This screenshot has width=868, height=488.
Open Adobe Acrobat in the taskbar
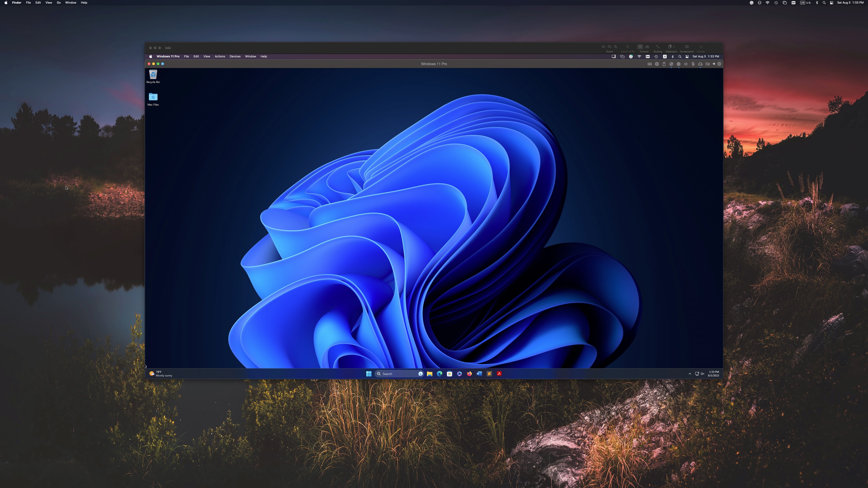point(499,373)
